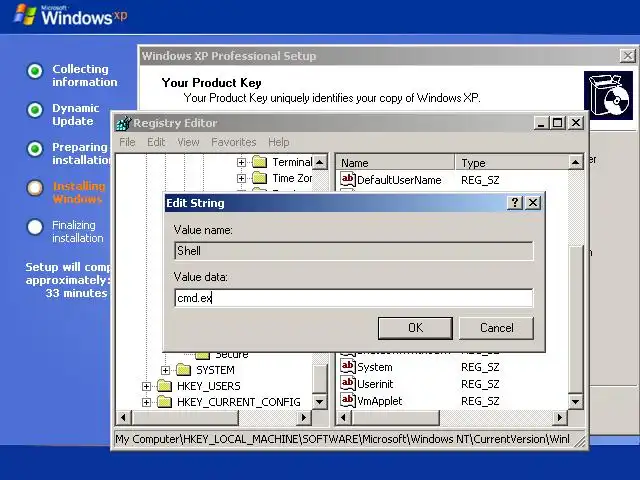The height and width of the screenshot is (480, 640).
Task: Click the VmApplet string value icon
Action: [x=347, y=400]
